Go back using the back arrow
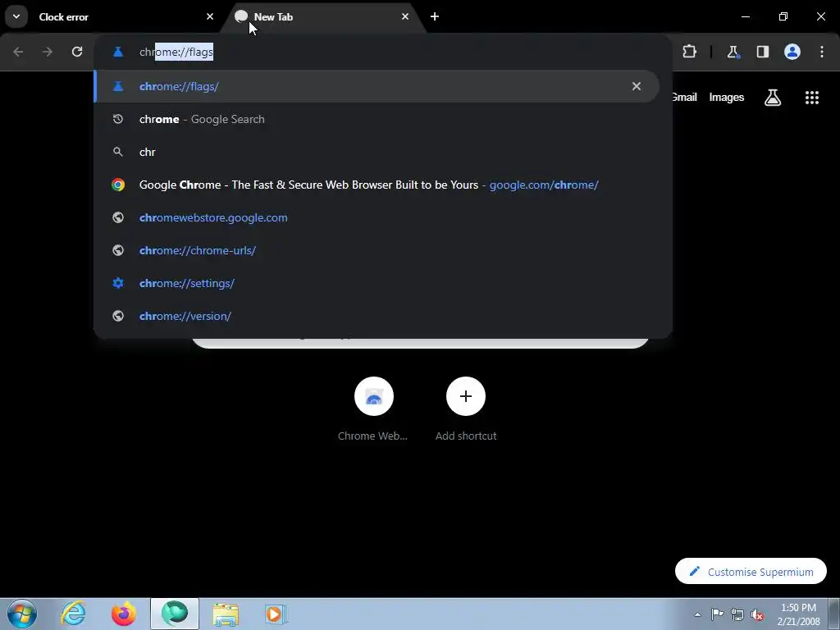Screen dimensions: 840x630 pos(18,52)
